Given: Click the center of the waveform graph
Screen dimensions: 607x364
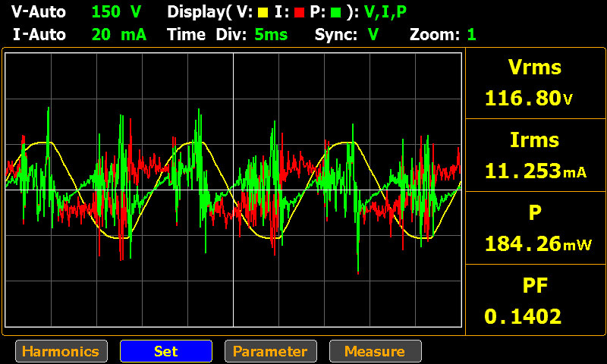Looking at the screenshot, I should (x=234, y=190).
